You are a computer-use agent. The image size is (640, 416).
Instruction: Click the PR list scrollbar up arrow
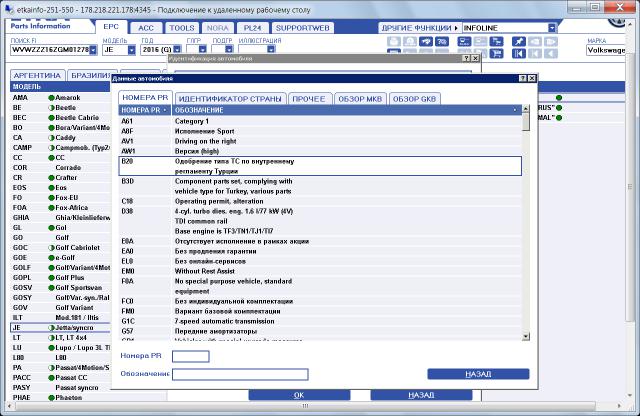(x=526, y=109)
